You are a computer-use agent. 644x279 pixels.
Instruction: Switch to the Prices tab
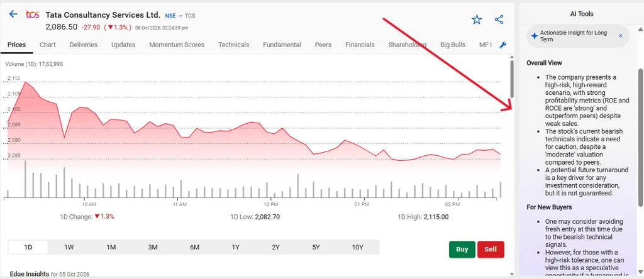point(16,45)
